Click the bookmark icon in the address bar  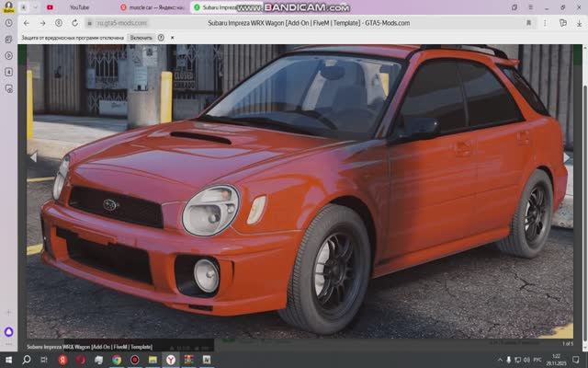click(x=528, y=23)
